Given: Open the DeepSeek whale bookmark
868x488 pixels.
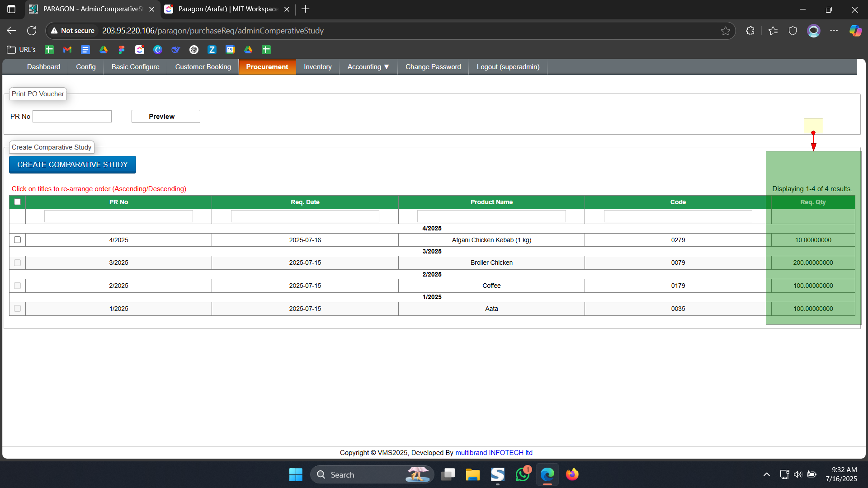Looking at the screenshot, I should 176,50.
